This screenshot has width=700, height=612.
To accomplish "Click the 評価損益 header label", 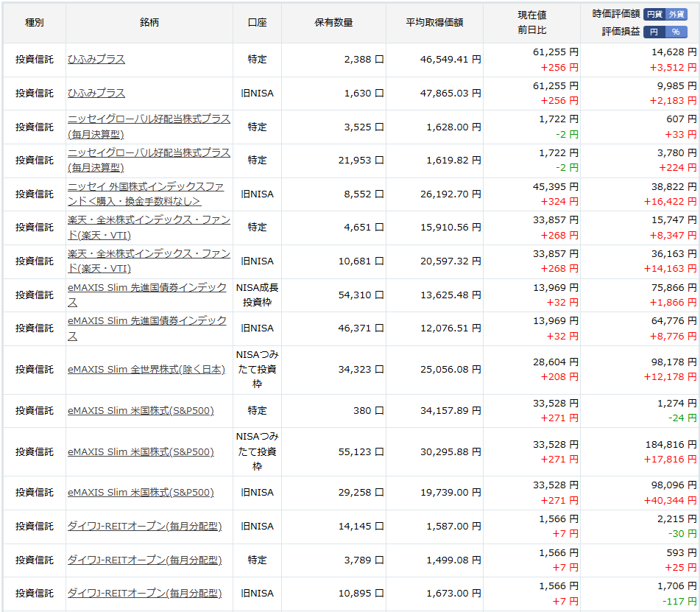I will (621, 32).
